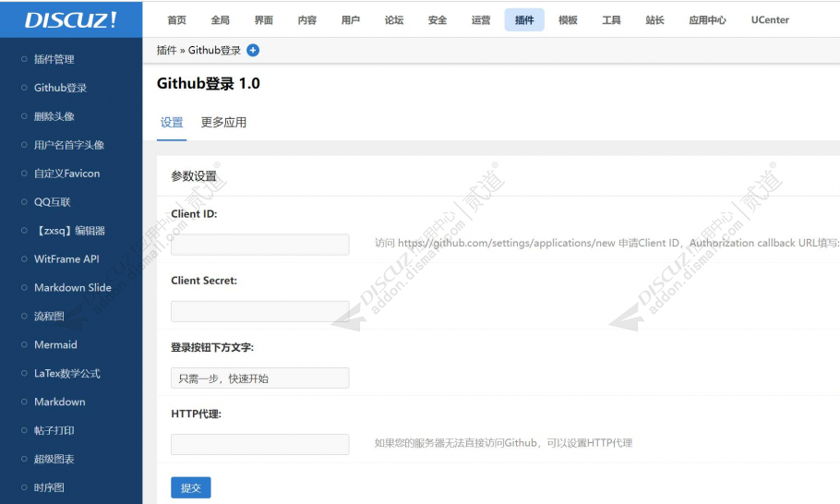Open the 首页 top menu
The width and height of the screenshot is (840, 504).
(x=177, y=19)
